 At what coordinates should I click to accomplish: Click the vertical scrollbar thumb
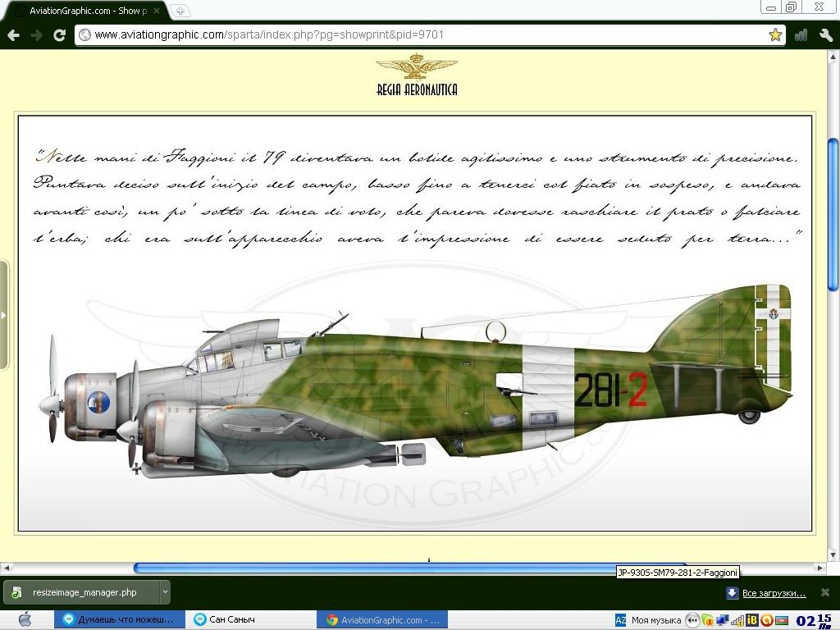(x=833, y=214)
